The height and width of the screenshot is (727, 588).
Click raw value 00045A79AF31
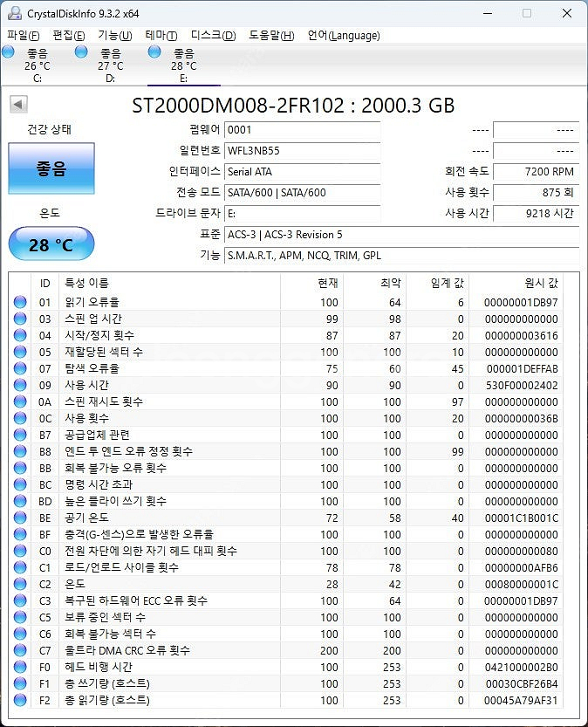pos(521,701)
